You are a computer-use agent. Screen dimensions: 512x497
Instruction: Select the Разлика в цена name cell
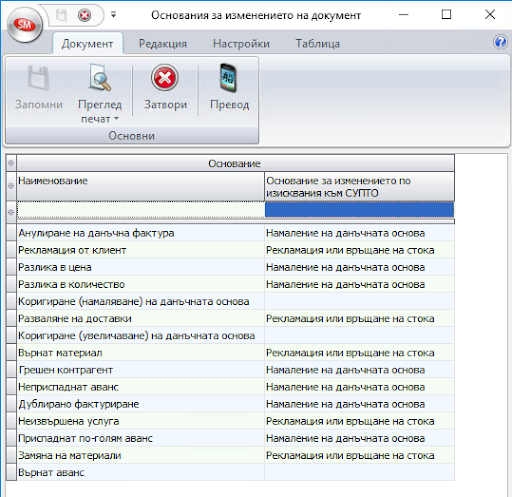tap(140, 267)
